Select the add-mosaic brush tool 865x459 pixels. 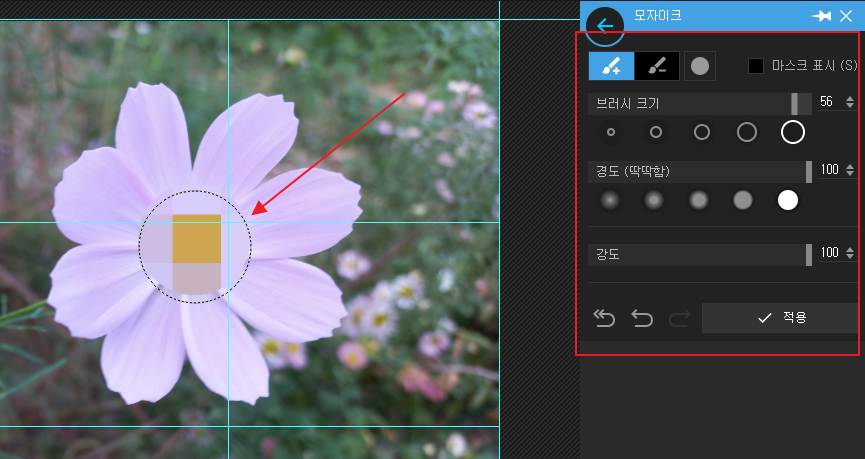click(x=611, y=66)
